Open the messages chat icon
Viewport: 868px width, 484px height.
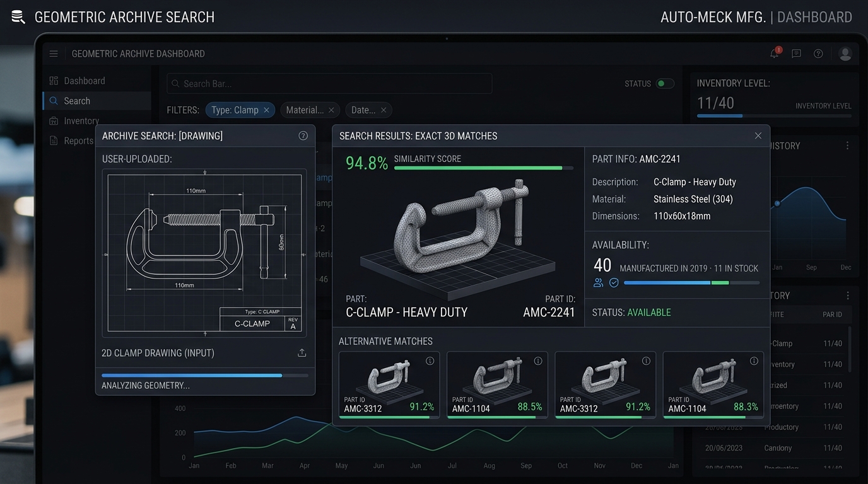click(x=796, y=54)
